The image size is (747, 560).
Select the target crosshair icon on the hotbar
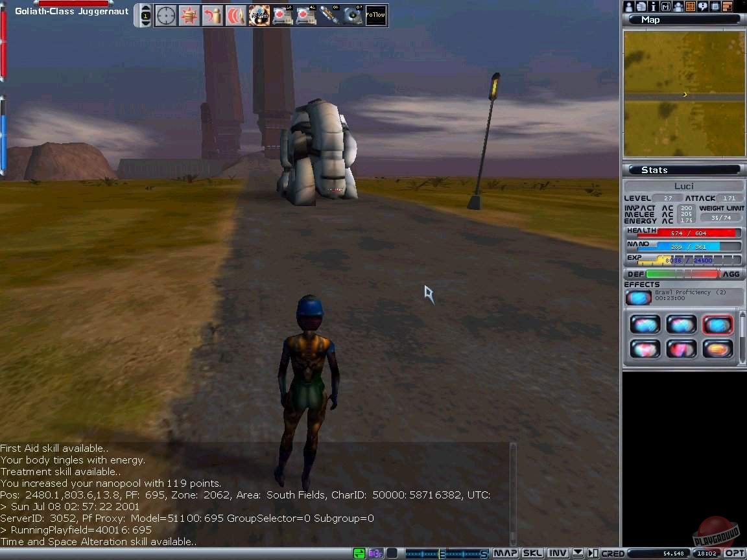166,16
